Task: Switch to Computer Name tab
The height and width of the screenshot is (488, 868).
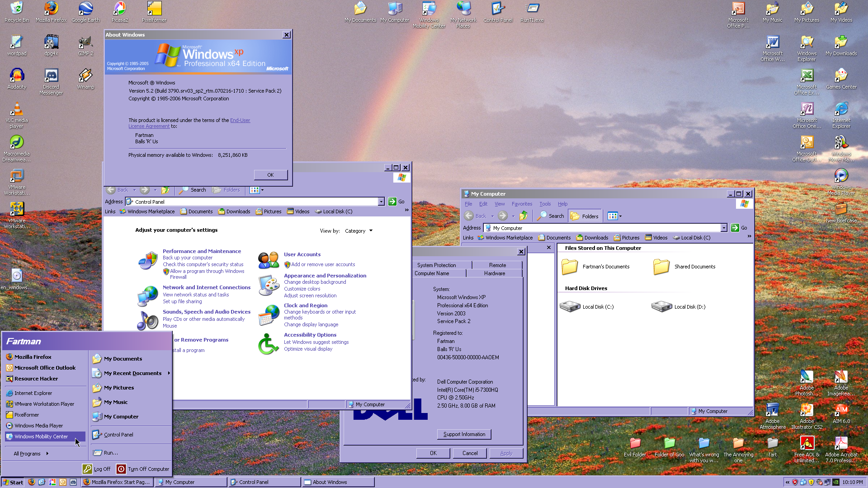Action: 432,273
